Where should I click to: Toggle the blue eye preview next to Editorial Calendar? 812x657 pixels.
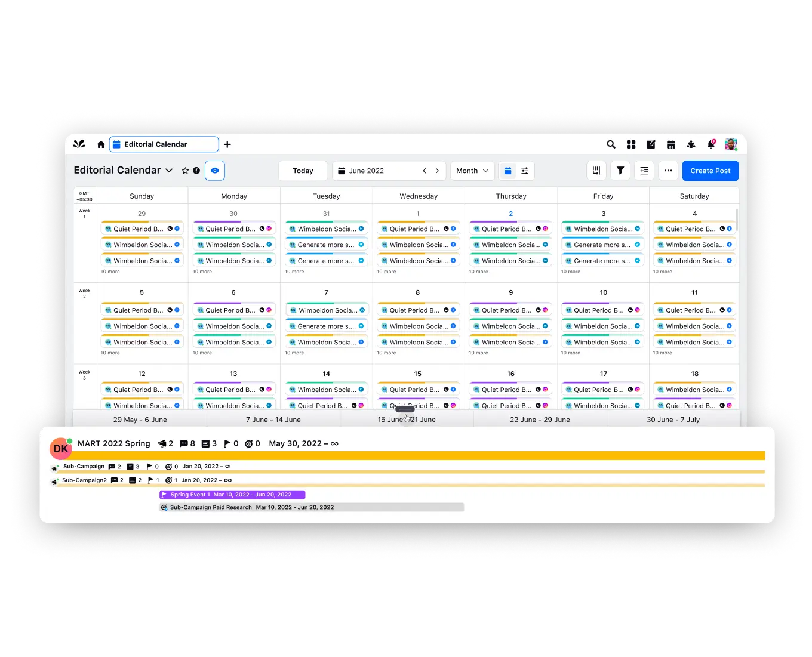click(x=214, y=171)
